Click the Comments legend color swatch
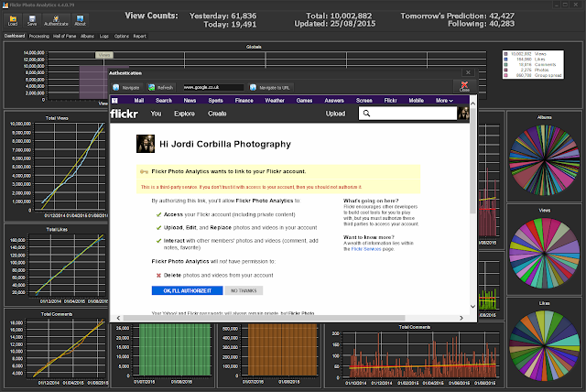Image resolution: width=586 pixels, height=392 pixels. tap(505, 65)
